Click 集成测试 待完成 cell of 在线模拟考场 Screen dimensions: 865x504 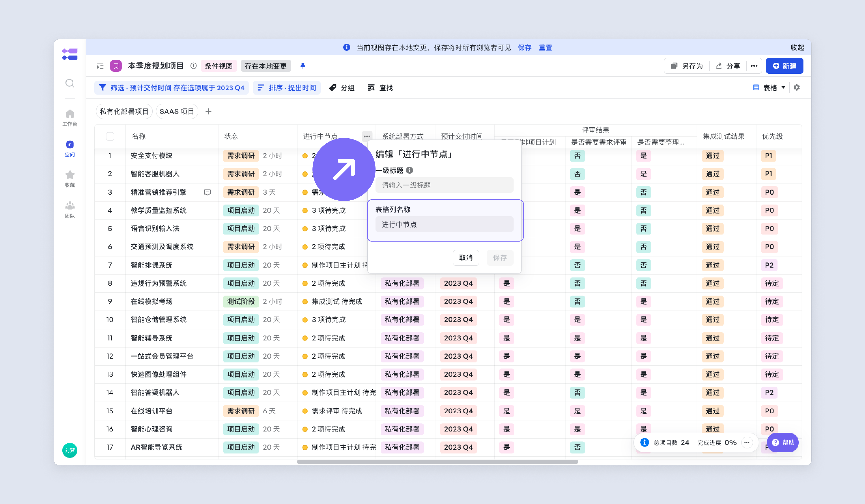click(337, 301)
